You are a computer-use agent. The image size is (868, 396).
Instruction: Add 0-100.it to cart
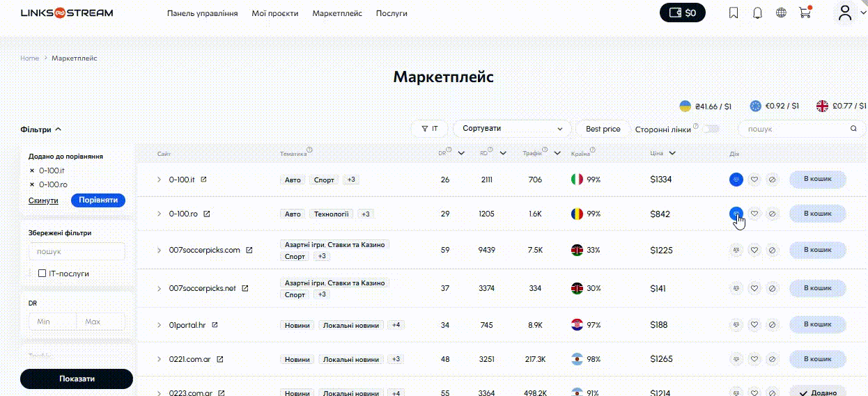[x=818, y=180]
